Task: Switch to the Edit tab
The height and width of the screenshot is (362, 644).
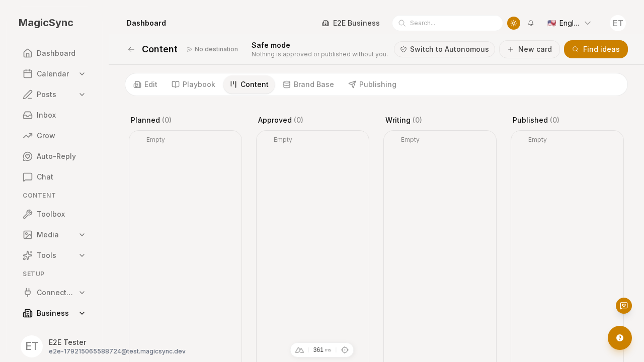Action: 145,84
